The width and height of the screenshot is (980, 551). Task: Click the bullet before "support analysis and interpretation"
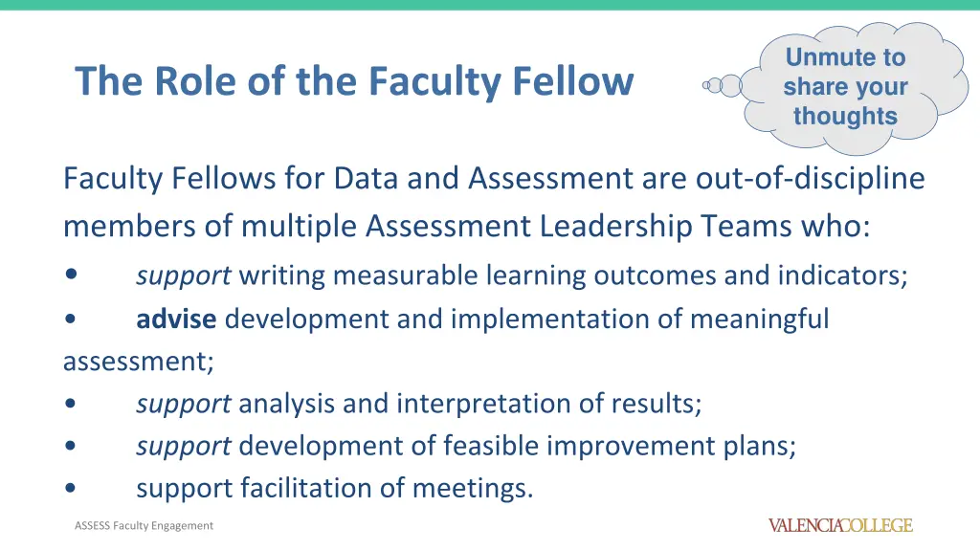pos(73,405)
